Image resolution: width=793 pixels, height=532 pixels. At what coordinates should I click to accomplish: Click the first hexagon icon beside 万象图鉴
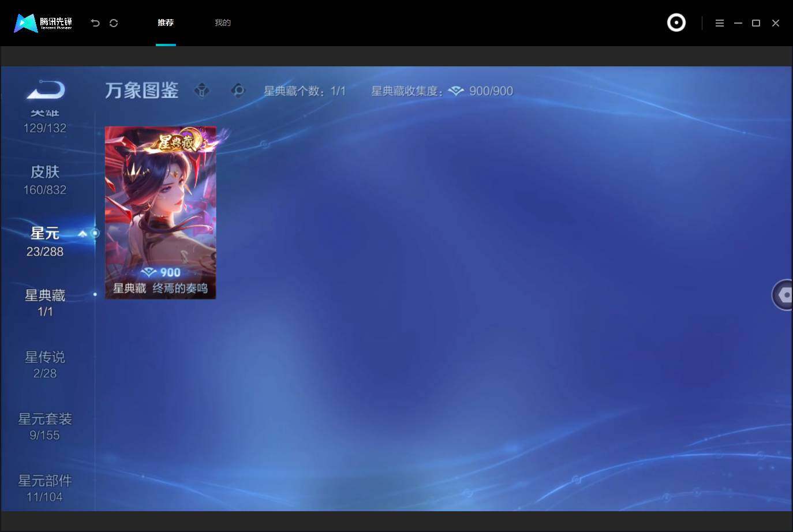tap(202, 91)
